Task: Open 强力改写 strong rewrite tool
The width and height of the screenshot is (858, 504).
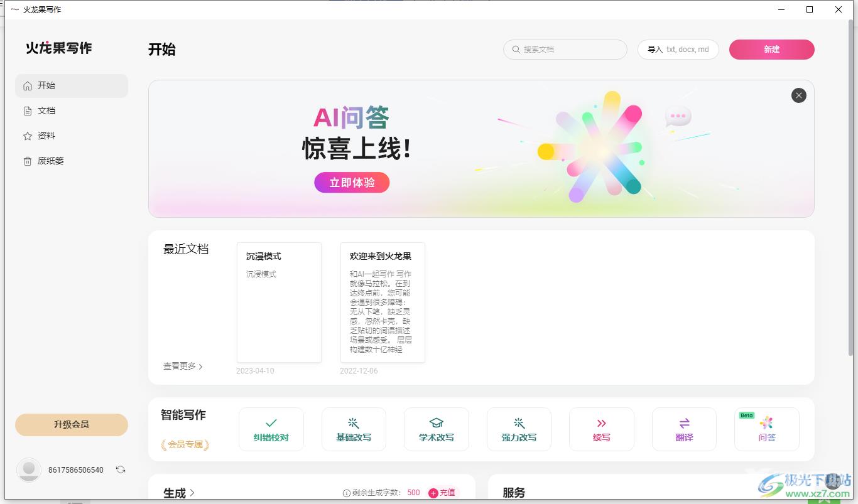Action: point(519,429)
